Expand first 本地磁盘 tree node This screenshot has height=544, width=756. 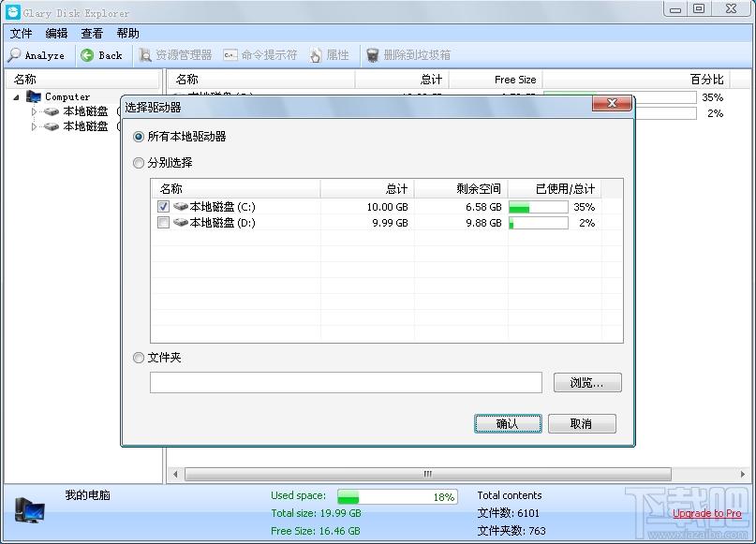point(34,111)
